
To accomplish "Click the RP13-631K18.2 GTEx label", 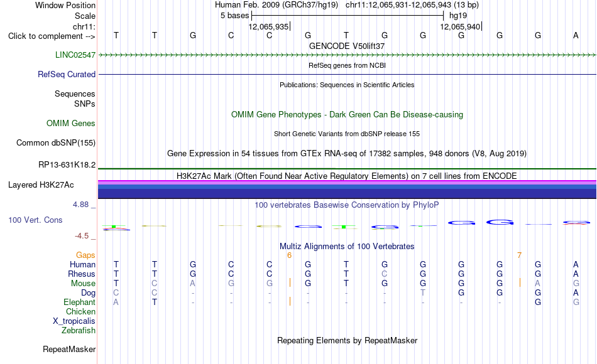I will [67, 164].
